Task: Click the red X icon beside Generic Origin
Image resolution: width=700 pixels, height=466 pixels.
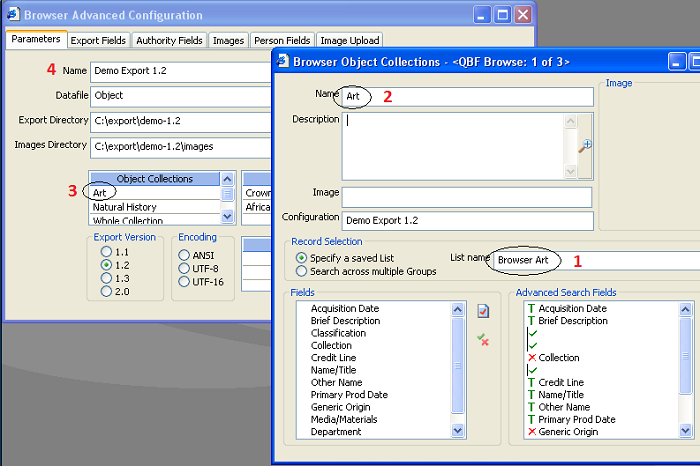Action: [x=532, y=432]
